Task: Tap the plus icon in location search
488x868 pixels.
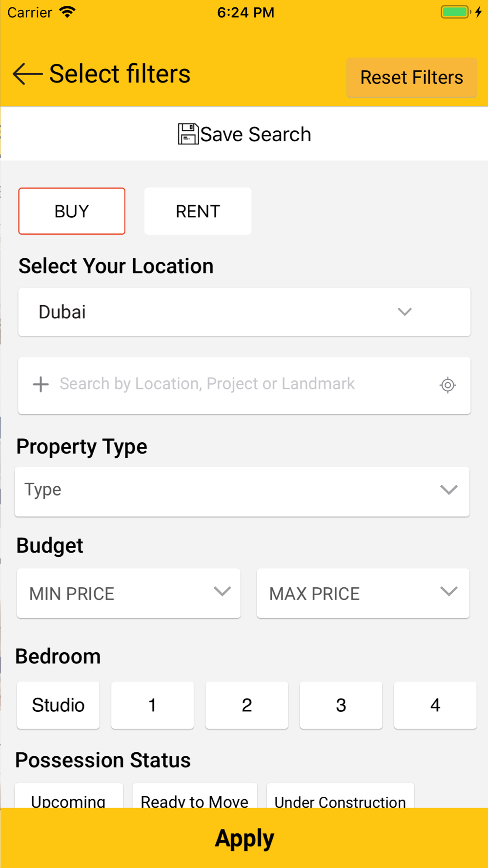Action: pyautogui.click(x=41, y=384)
